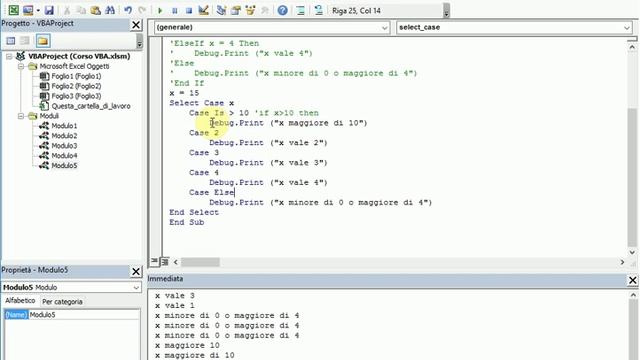
Task: Click the View Object icon in Project pane
Action: [25, 41]
